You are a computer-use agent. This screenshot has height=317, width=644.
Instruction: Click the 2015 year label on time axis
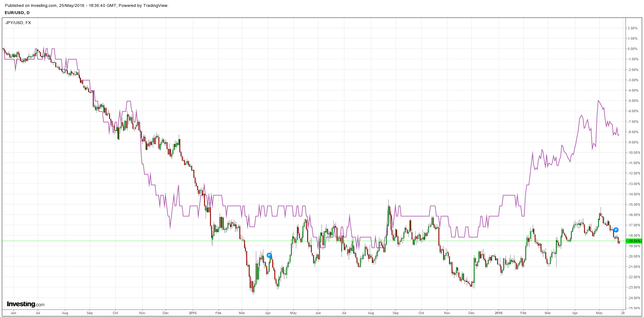coord(193,313)
